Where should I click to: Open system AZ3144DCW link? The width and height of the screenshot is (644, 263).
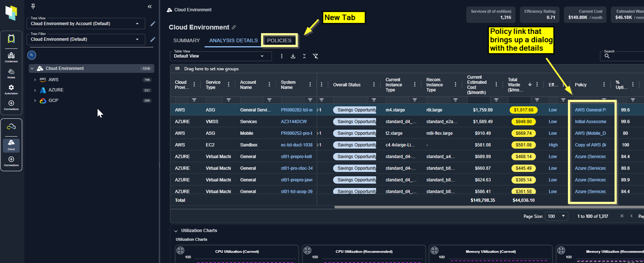coord(294,122)
